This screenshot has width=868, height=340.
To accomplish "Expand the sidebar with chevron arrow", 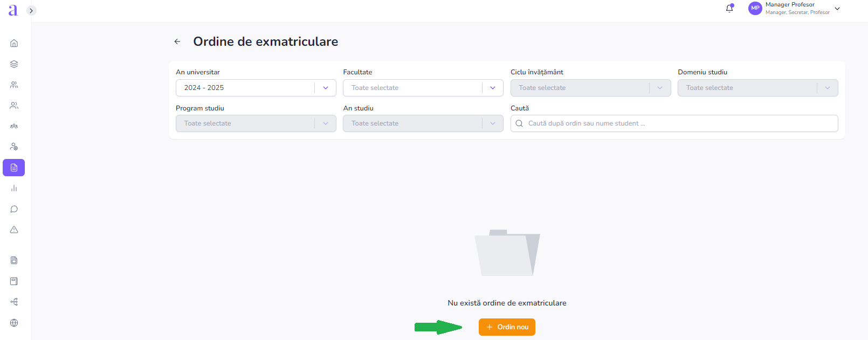I will click(x=31, y=10).
